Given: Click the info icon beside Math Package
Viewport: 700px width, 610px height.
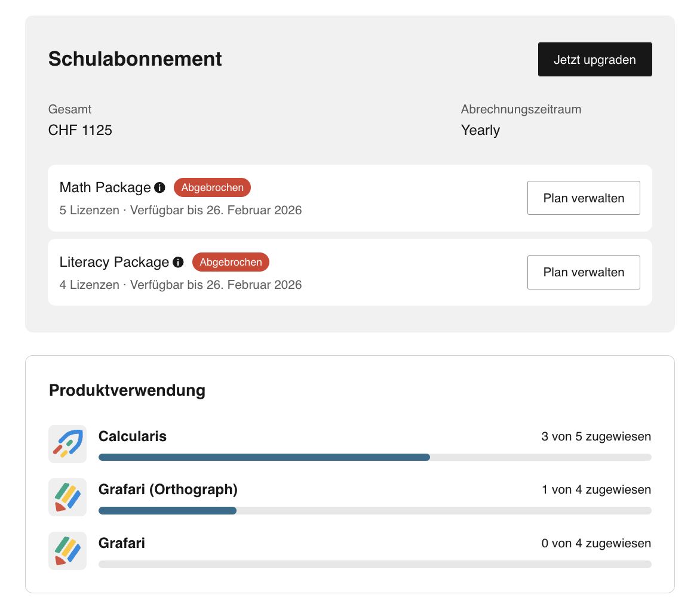Looking at the screenshot, I should click(x=159, y=188).
